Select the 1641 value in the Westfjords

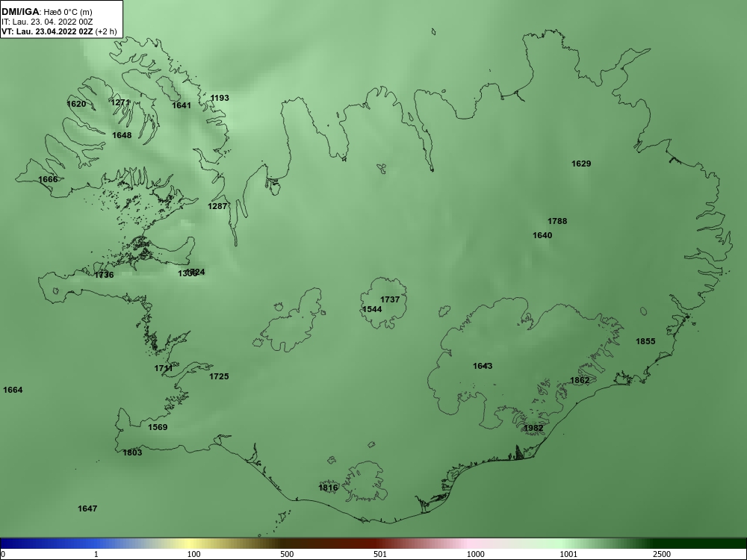point(182,105)
